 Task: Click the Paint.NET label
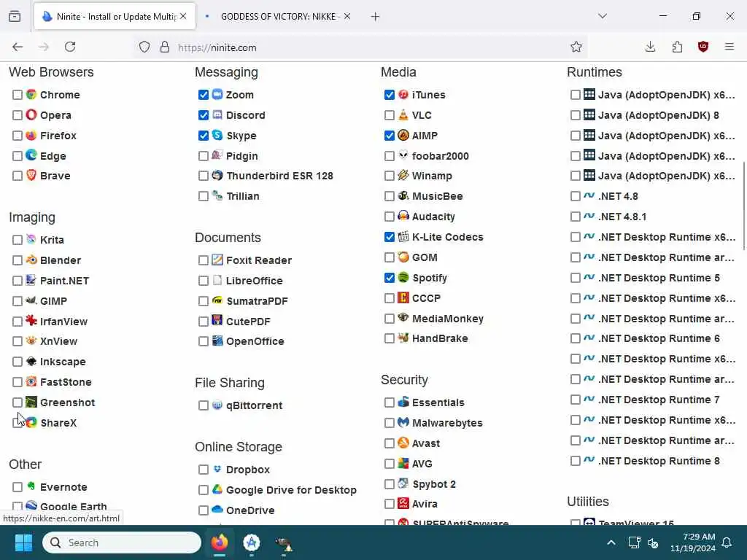(64, 281)
